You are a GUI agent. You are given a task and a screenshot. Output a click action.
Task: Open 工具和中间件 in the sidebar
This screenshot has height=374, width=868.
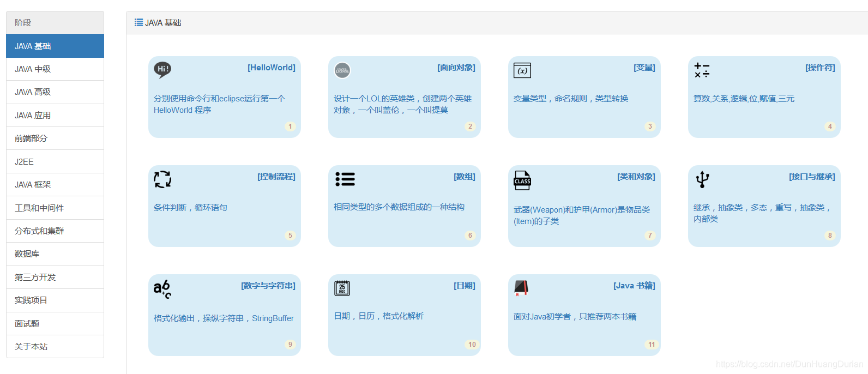point(55,208)
